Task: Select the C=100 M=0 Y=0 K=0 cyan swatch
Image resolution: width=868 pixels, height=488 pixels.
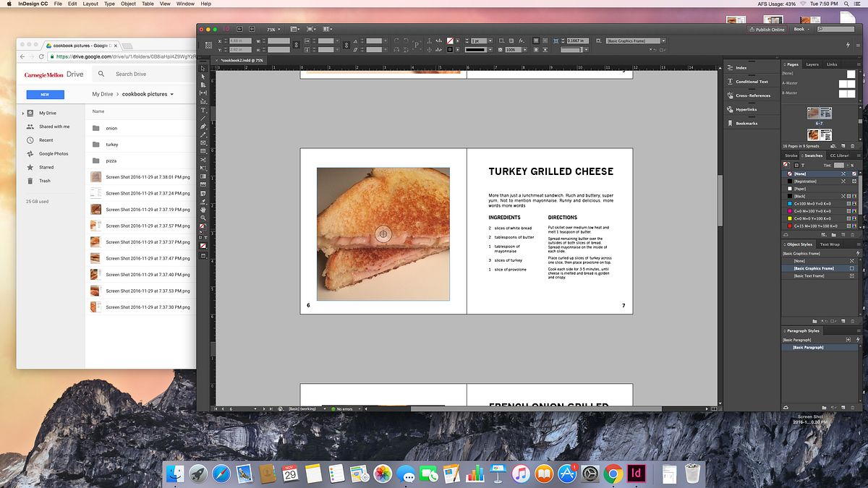Action: click(x=810, y=205)
